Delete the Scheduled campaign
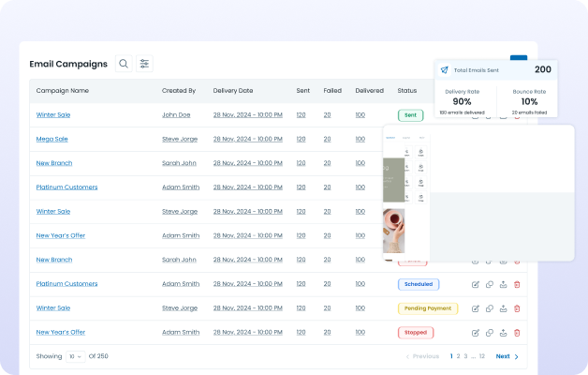The width and height of the screenshot is (588, 375). point(517,284)
